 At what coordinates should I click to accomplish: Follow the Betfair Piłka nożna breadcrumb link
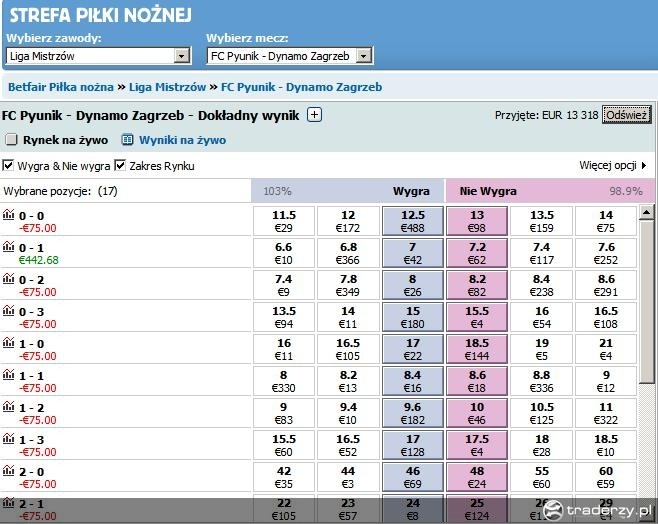tap(61, 87)
